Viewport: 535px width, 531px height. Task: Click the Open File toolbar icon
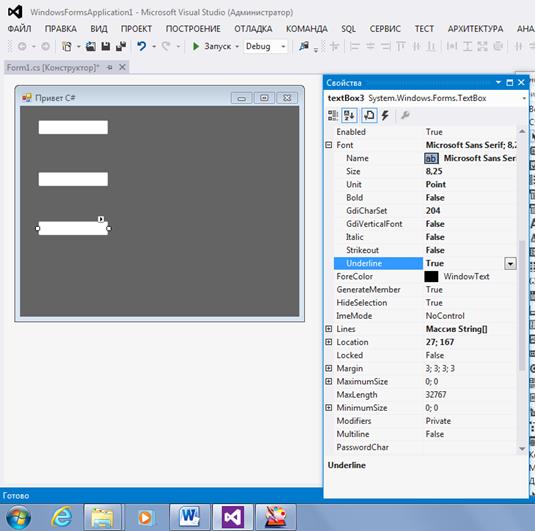coord(90,46)
